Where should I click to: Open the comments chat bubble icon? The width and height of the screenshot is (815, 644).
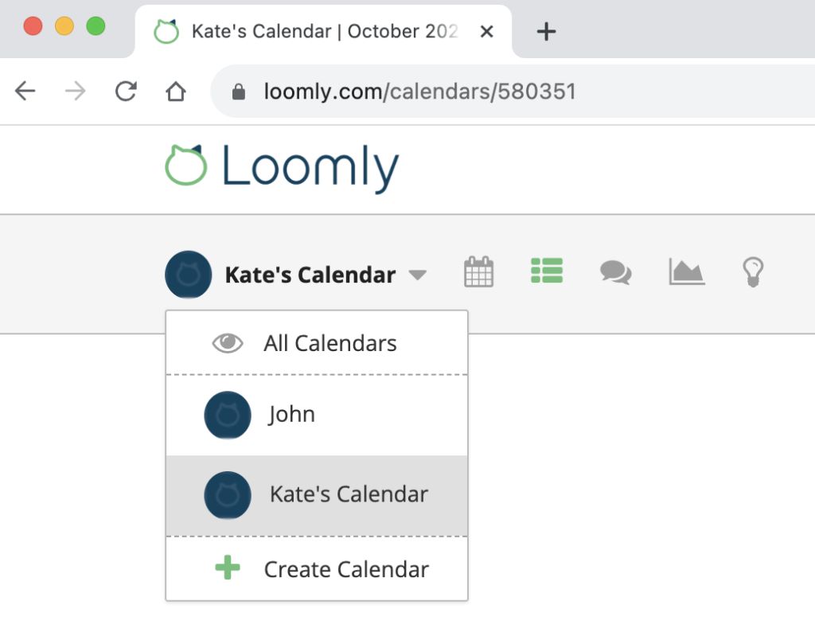click(x=615, y=273)
